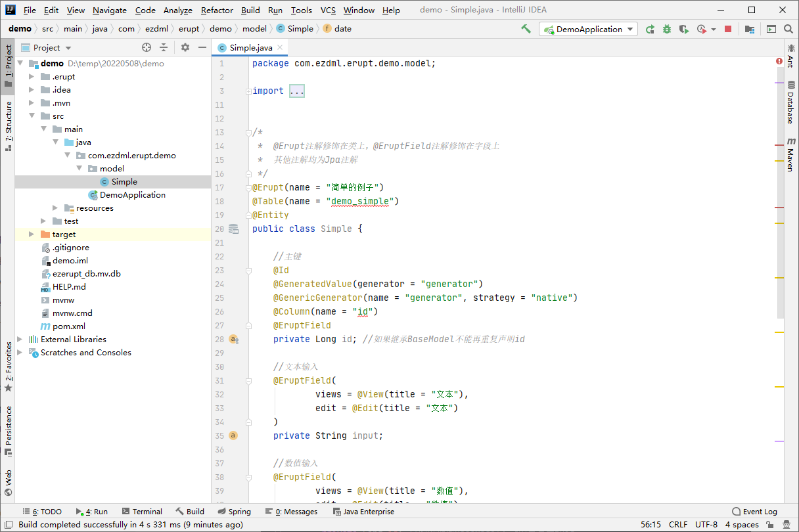Expand the .erupt folder

pos(32,77)
